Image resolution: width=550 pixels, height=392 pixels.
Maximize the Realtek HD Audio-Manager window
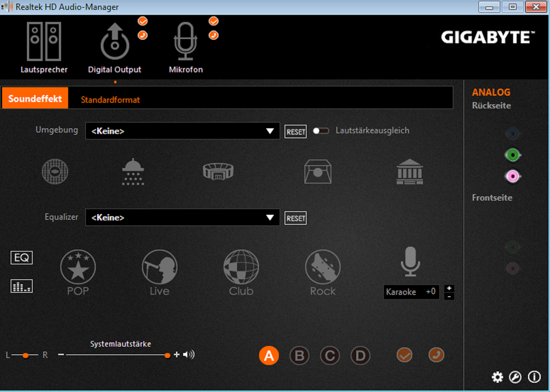(x=512, y=7)
